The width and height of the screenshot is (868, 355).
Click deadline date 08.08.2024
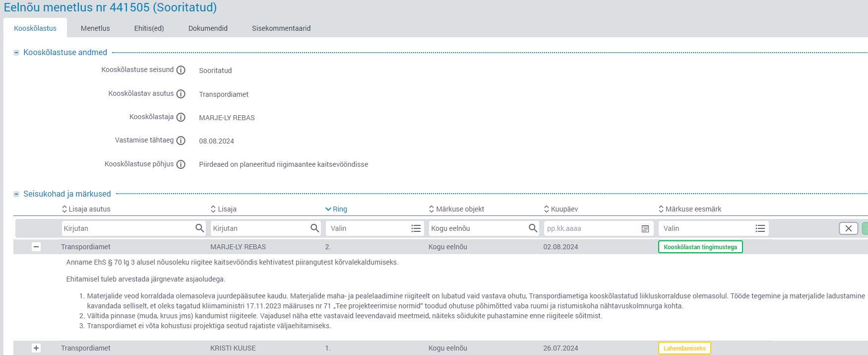click(x=216, y=141)
